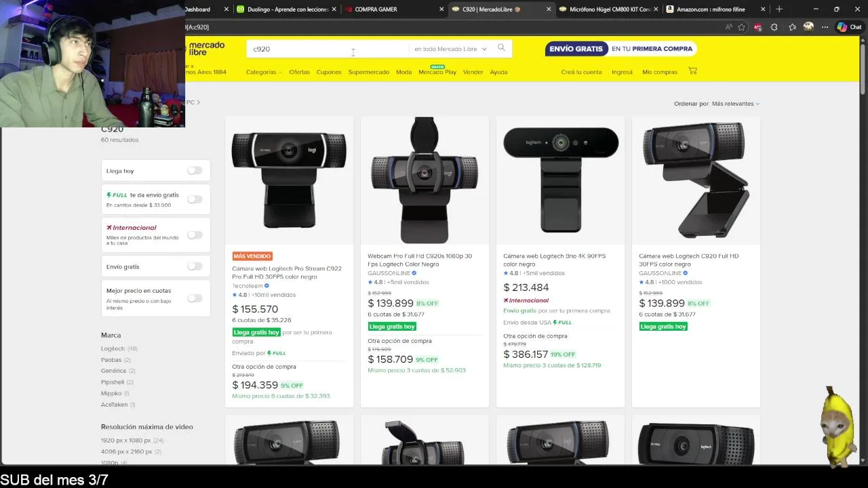Open the Vender menu item
The image size is (868, 488).
click(x=473, y=72)
